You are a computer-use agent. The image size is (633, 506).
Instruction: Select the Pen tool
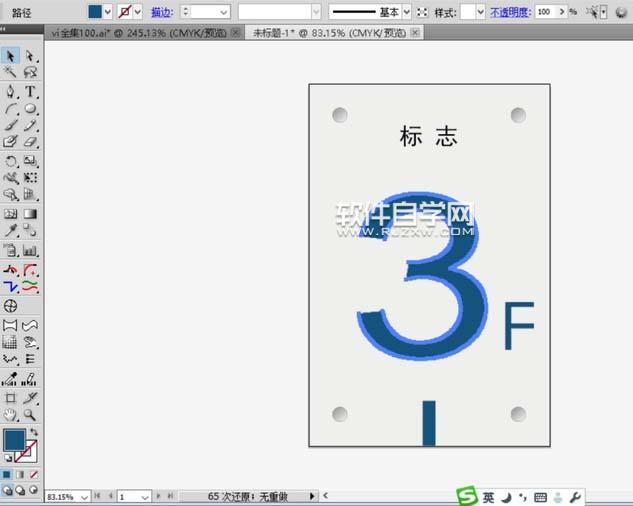coord(10,92)
